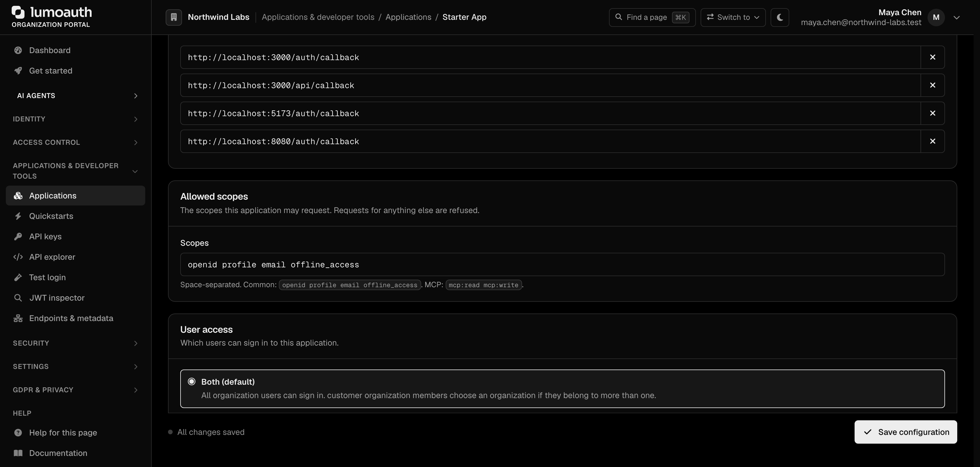Remove localhost:3000/api/callback redirect URI
Image resolution: width=980 pixels, height=467 pixels.
point(932,85)
